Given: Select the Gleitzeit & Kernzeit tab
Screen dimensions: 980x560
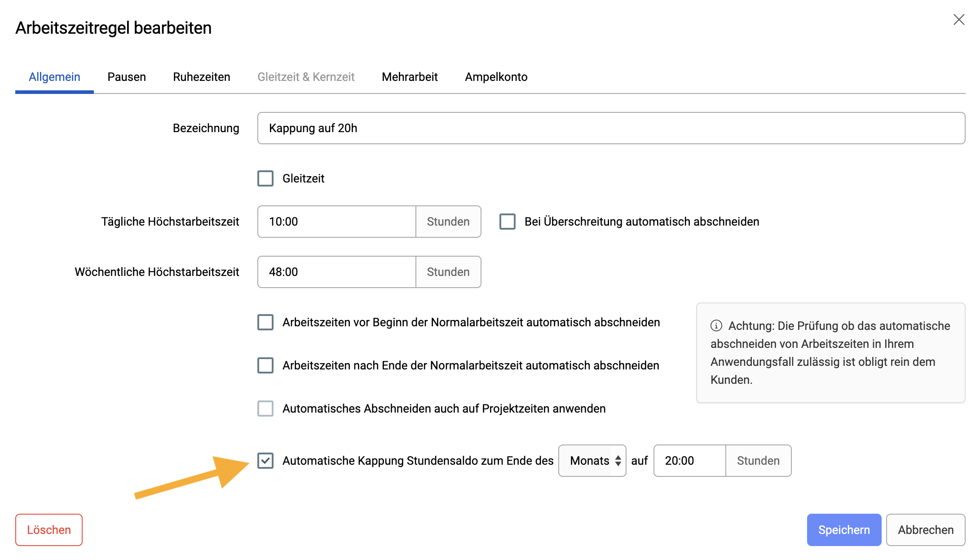Looking at the screenshot, I should pos(306,77).
